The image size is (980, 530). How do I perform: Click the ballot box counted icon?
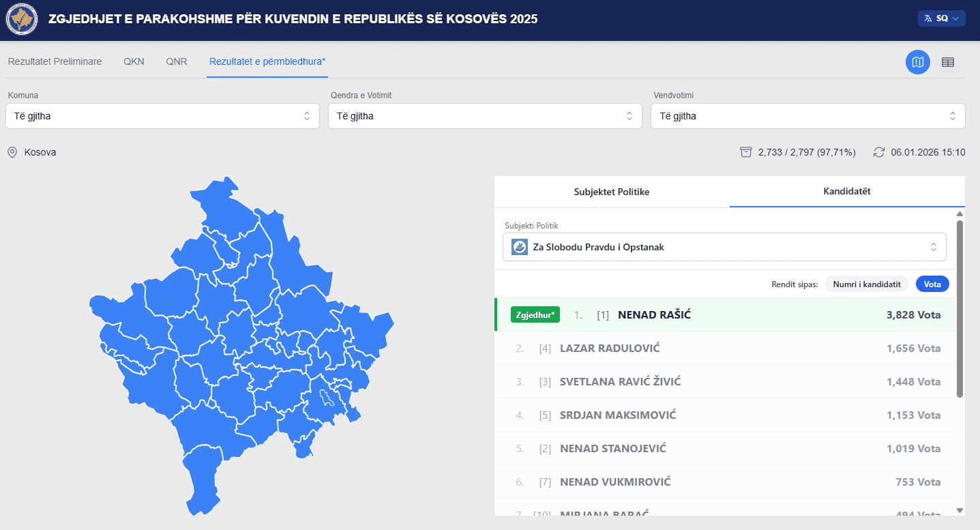pyautogui.click(x=746, y=152)
